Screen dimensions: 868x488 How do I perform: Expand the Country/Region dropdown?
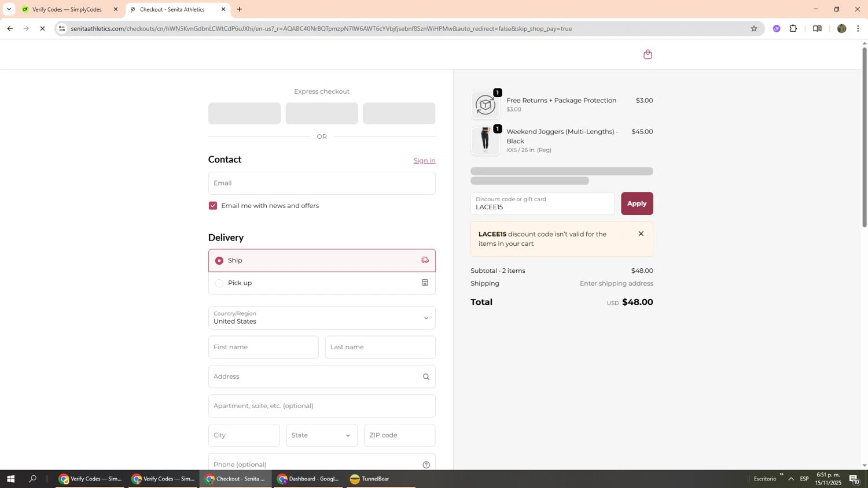322,318
